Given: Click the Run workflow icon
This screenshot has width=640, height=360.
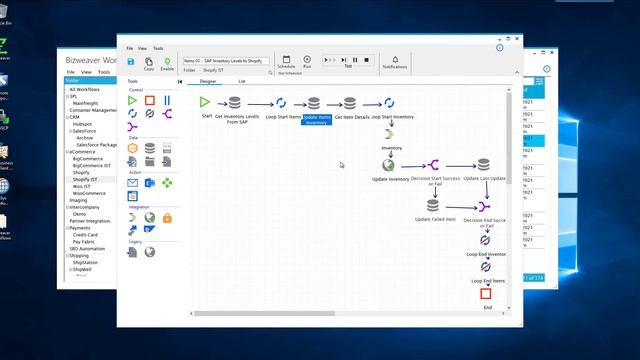Looking at the screenshot, I should (307, 60).
